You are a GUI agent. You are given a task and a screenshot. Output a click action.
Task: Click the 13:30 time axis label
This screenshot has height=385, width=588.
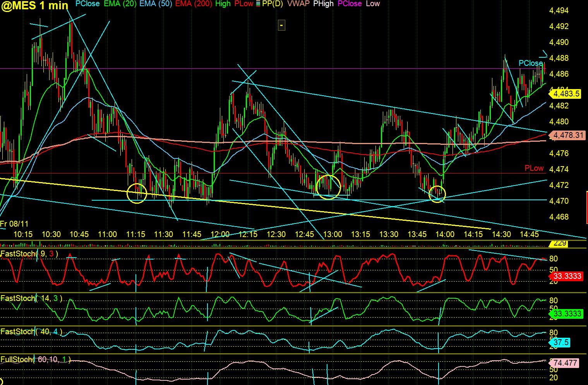(x=389, y=234)
